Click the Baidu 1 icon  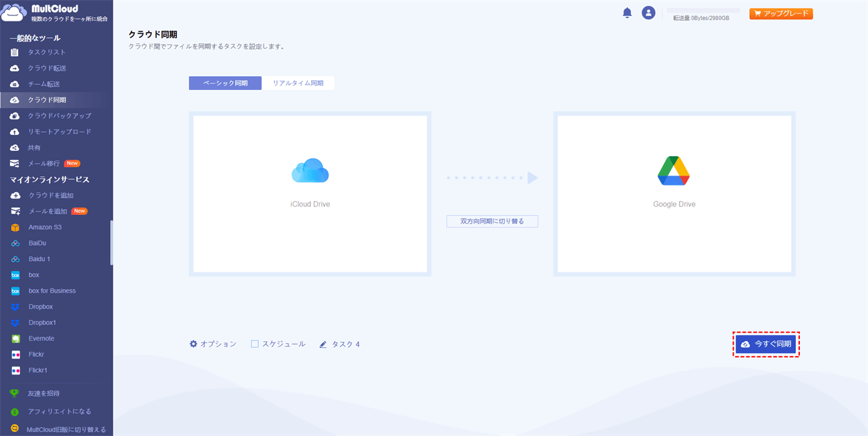pyautogui.click(x=15, y=259)
